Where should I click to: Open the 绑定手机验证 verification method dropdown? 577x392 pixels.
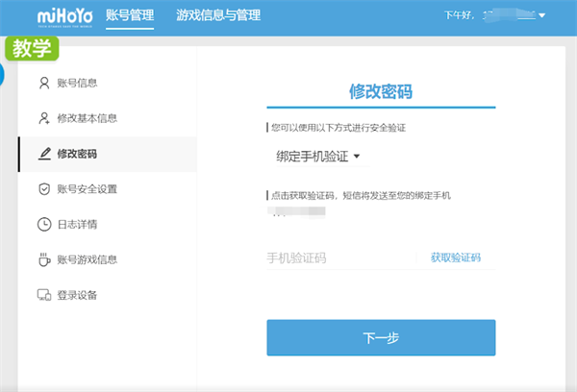(316, 156)
